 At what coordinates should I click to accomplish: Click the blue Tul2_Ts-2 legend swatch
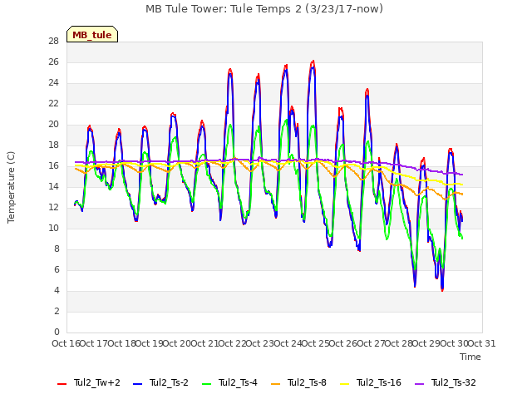pyautogui.click(x=137, y=384)
